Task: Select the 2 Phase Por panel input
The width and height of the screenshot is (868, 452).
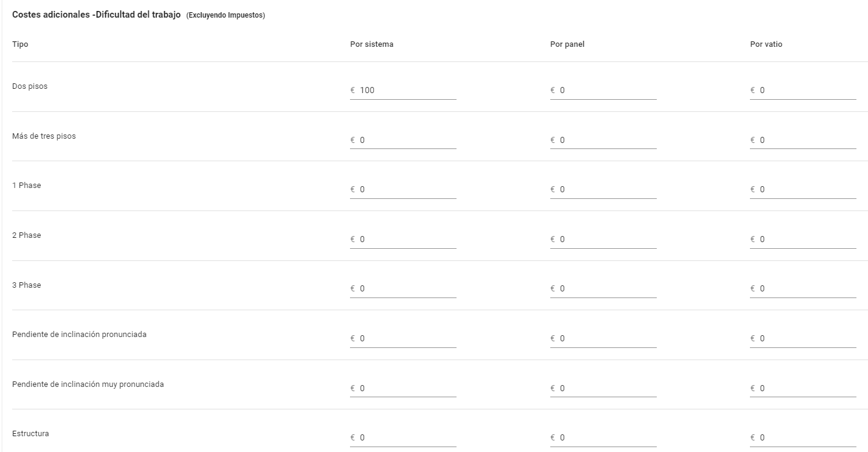Action: (603, 239)
